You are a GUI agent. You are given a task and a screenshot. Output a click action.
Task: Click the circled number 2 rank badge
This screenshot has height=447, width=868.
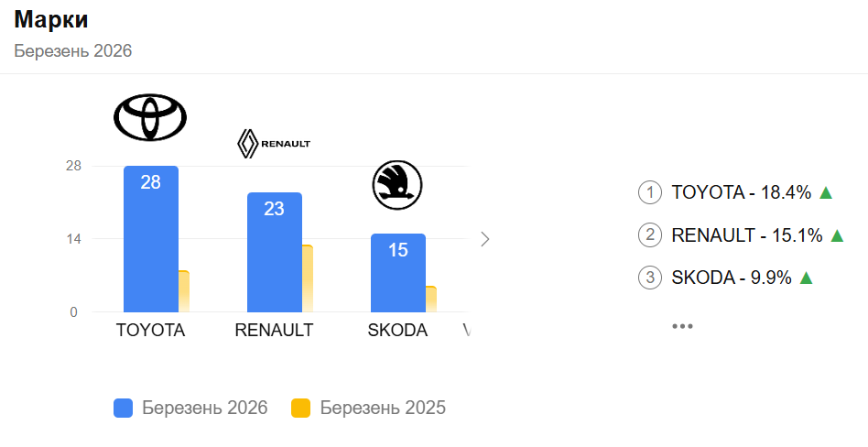coord(650,235)
